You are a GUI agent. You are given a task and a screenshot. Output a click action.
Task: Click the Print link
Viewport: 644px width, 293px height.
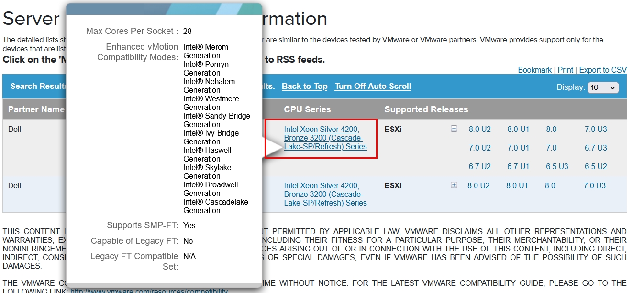click(565, 70)
